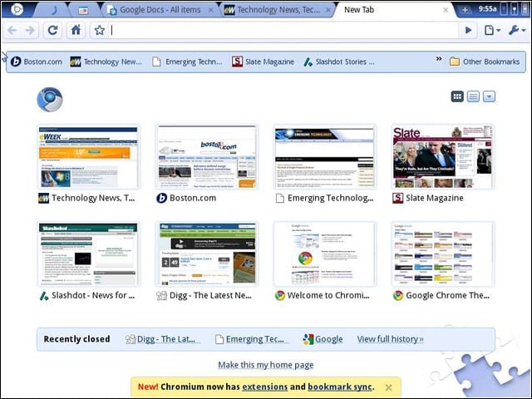532x399 pixels.
Task: Click the Chromium OS logo button
Action: (x=17, y=9)
